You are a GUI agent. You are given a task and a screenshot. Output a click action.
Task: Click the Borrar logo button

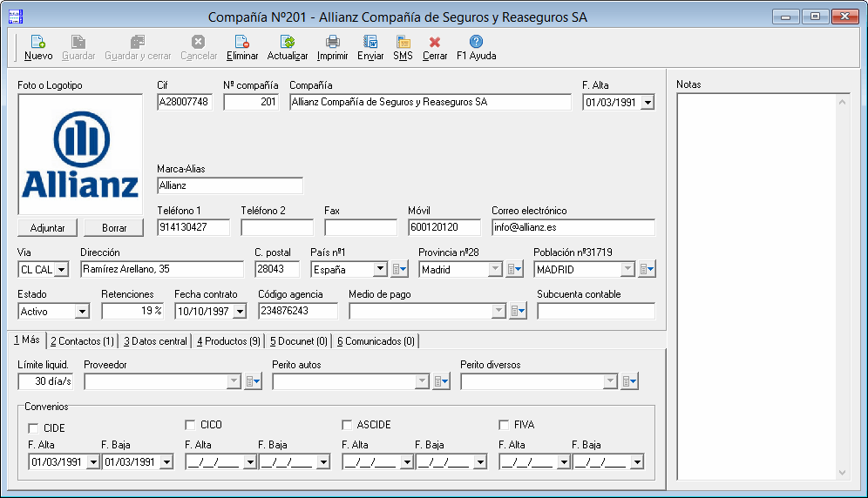(x=114, y=228)
